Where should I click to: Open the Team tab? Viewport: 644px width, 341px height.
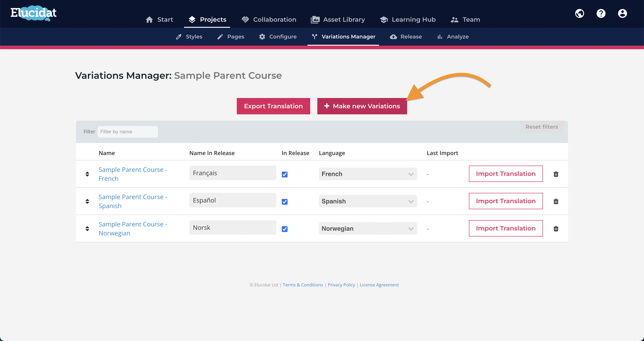click(465, 19)
